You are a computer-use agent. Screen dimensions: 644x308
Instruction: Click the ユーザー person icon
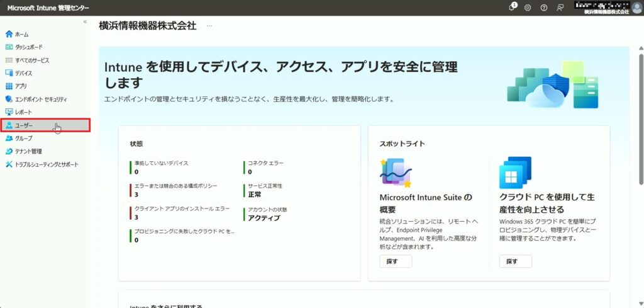9,125
